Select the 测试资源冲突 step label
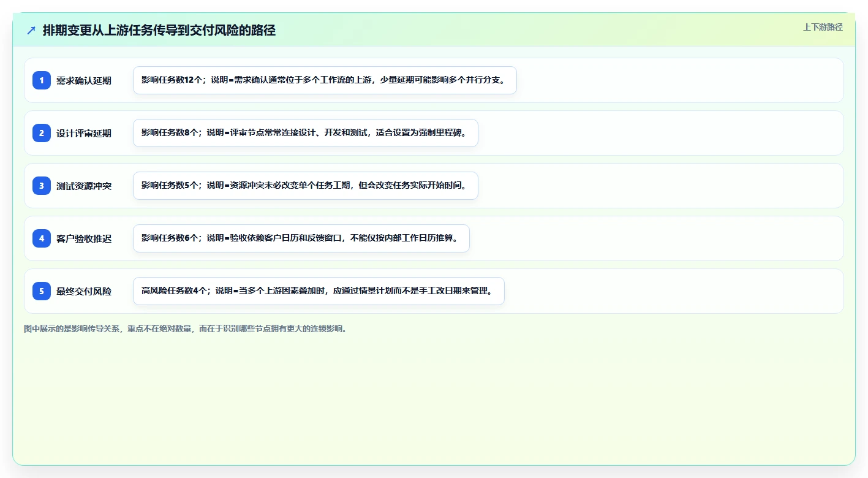The image size is (868, 478). pyautogui.click(x=84, y=186)
